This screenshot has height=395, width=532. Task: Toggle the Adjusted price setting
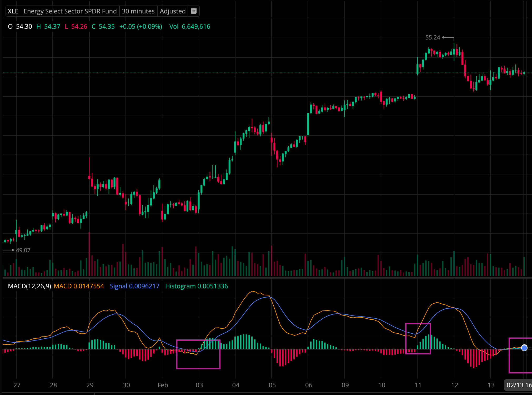click(x=172, y=11)
